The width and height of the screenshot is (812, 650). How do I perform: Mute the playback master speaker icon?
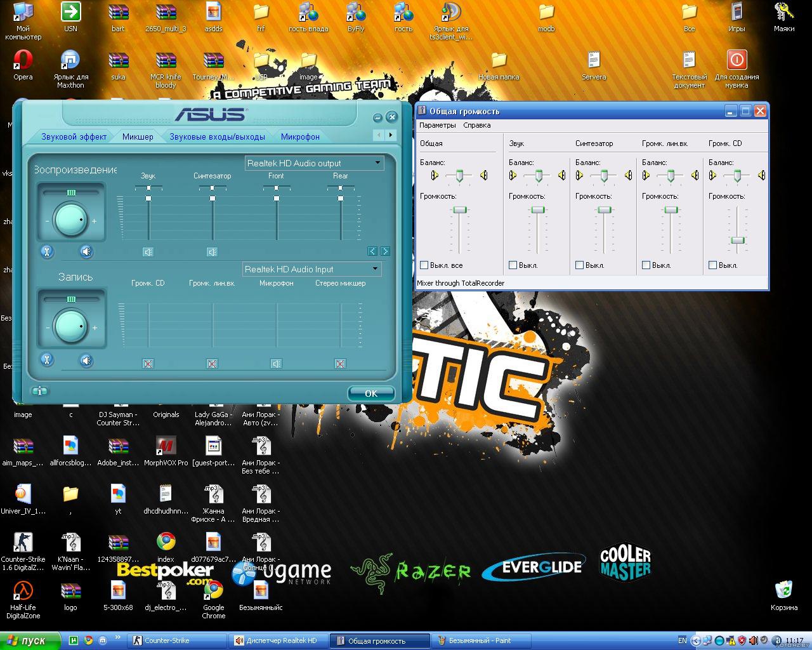86,251
